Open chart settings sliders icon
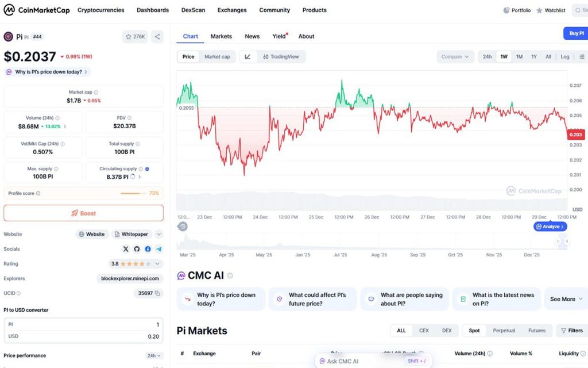The width and height of the screenshot is (588, 368). 582,57
